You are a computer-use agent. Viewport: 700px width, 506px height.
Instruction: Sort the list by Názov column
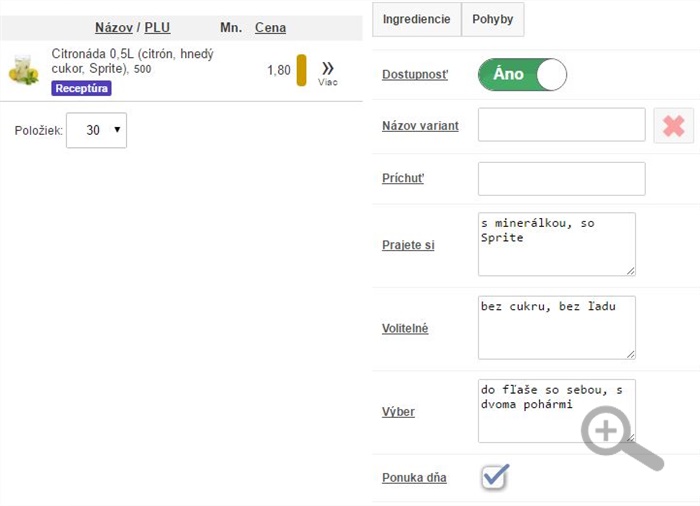click(114, 27)
